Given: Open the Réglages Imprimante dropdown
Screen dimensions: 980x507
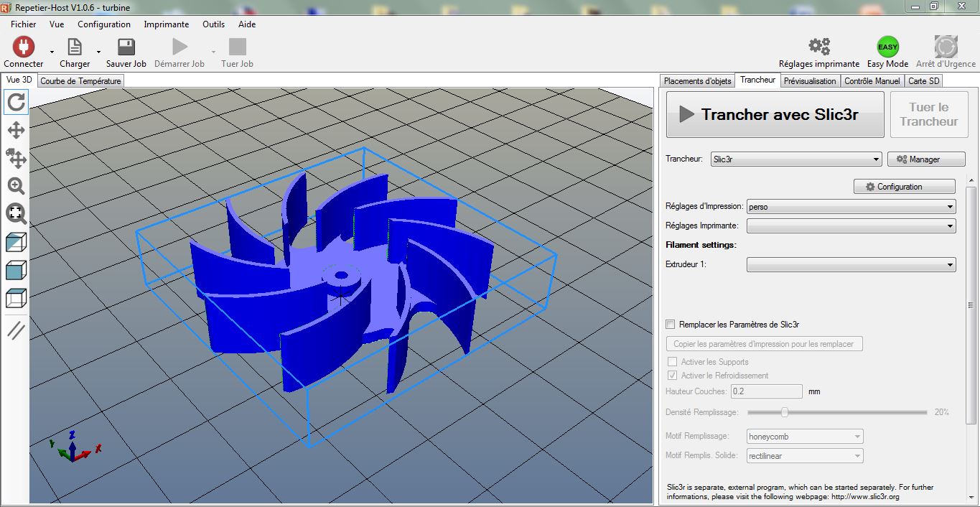Looking at the screenshot, I should tap(851, 225).
